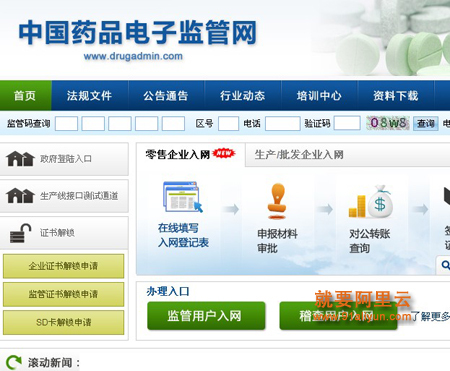This screenshot has width=450, height=371.
Task: Click the 申报材料审批 step text
Action: (277, 241)
